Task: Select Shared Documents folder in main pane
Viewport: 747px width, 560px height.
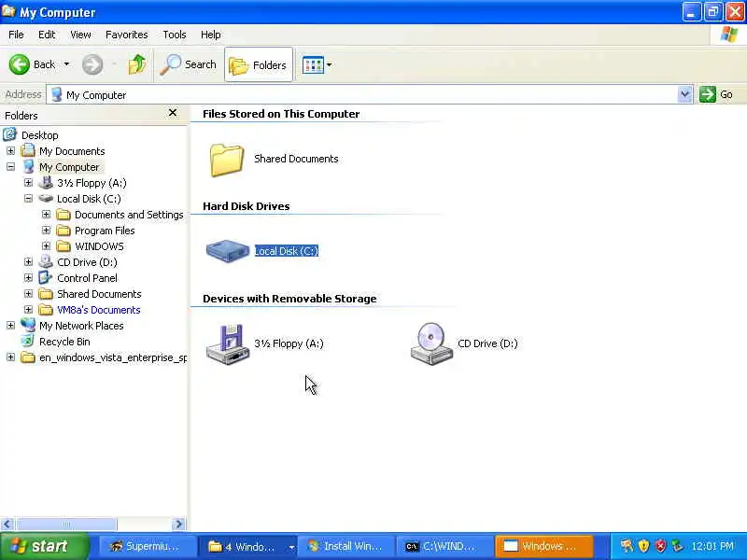Action: coord(227,160)
